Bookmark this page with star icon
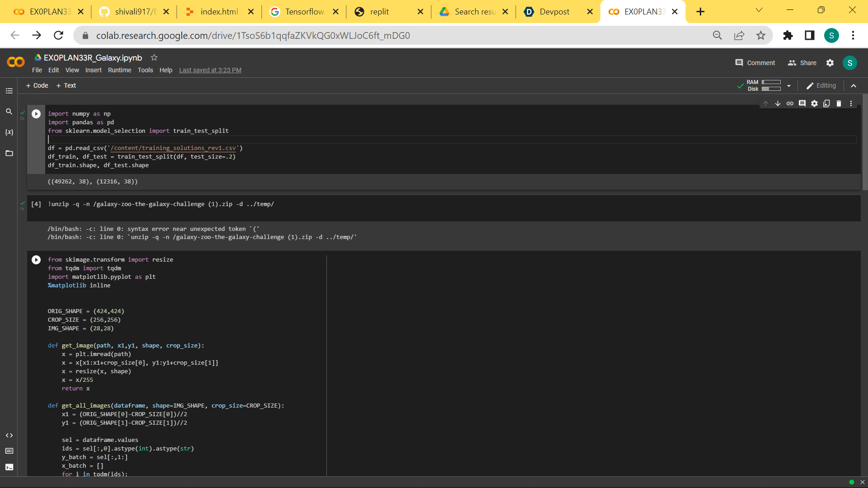868x488 pixels. tap(761, 35)
